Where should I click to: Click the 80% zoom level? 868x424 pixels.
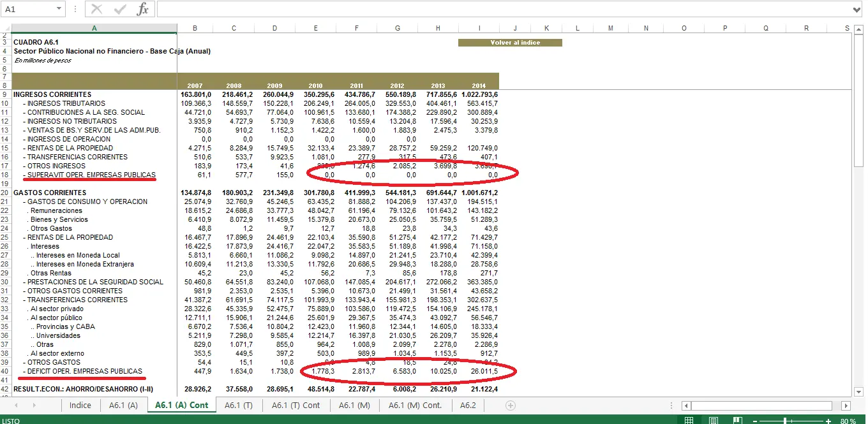tap(848, 421)
